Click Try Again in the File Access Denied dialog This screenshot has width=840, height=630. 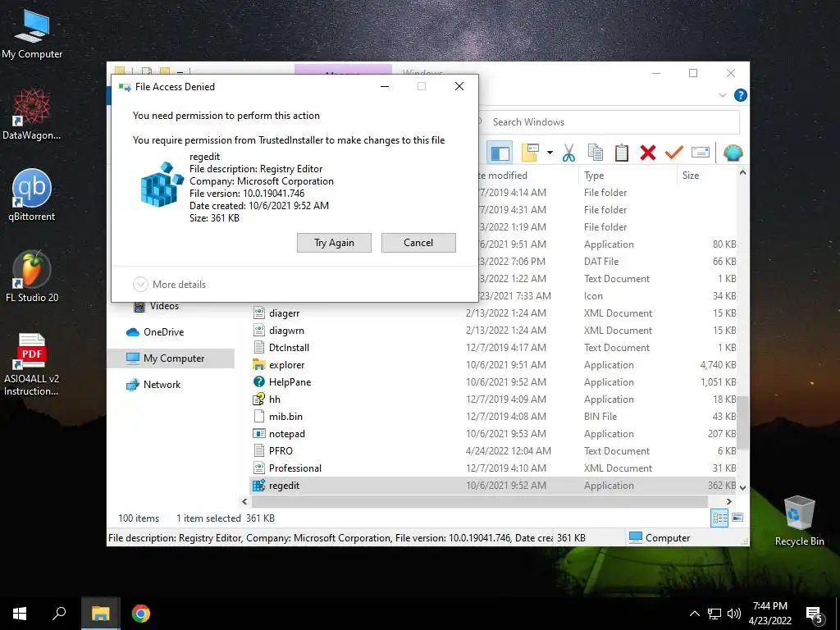334,243
